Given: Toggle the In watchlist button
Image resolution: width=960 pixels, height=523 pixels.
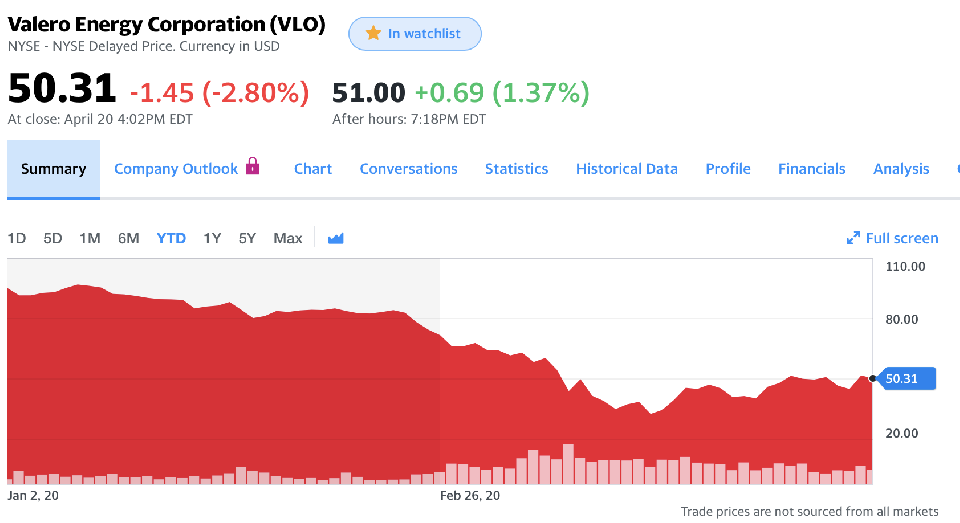Looking at the screenshot, I should [414, 34].
